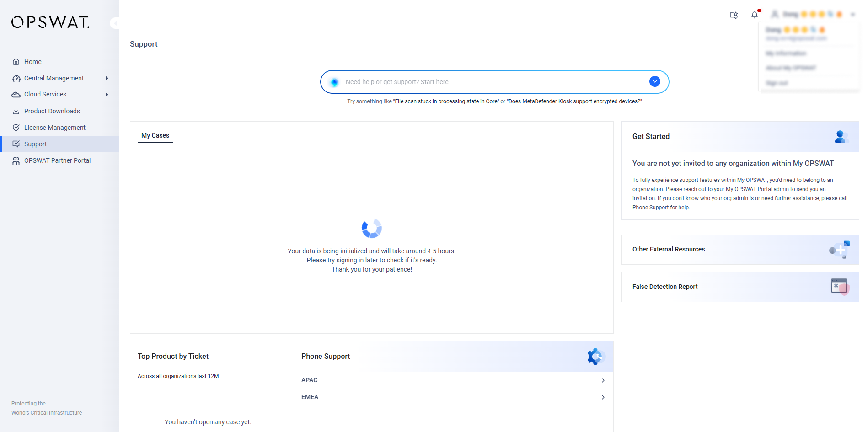
Task: Click the License Management shield icon
Action: 16,128
